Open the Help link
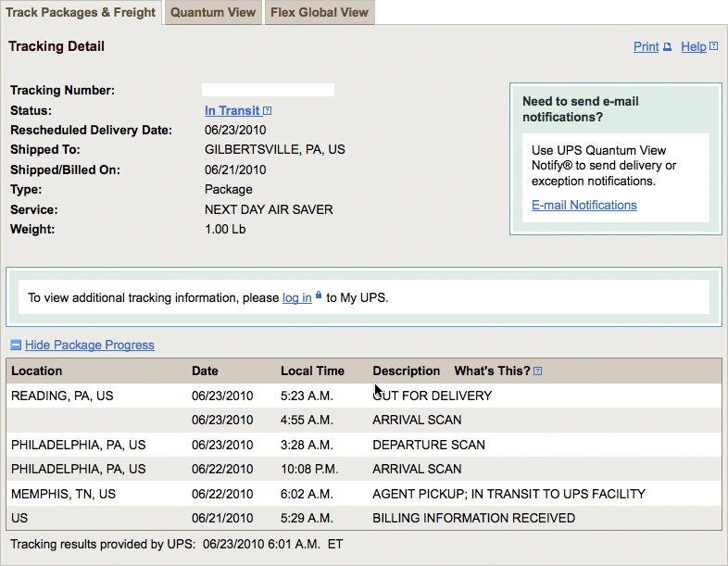The image size is (728, 566). (x=694, y=46)
